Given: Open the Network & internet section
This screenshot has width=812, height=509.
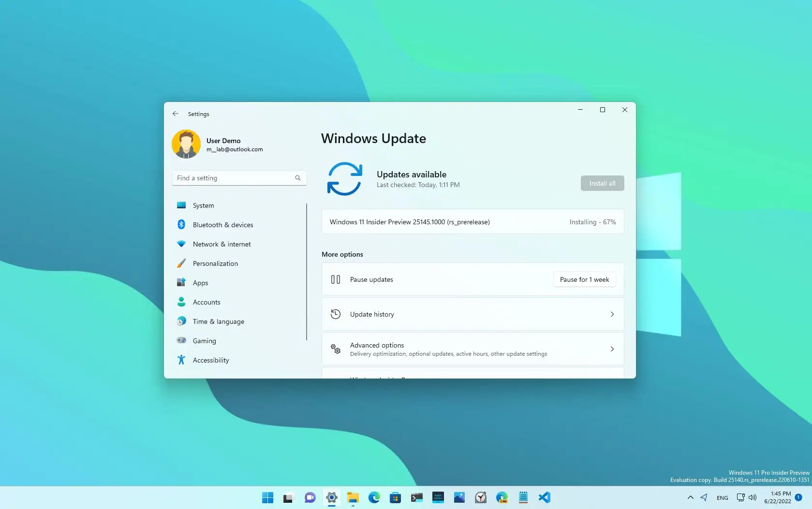Looking at the screenshot, I should point(221,244).
